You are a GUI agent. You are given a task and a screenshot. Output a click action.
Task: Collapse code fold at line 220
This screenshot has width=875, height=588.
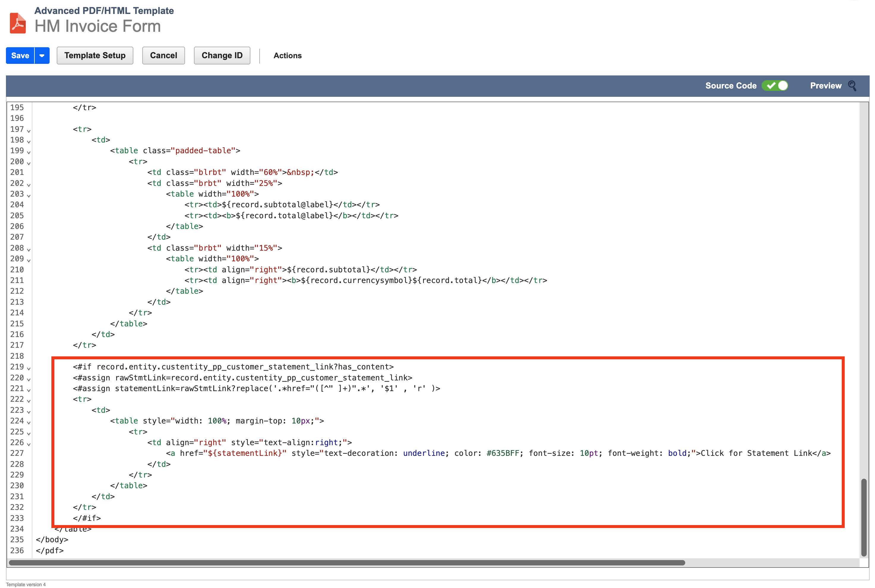click(x=29, y=380)
